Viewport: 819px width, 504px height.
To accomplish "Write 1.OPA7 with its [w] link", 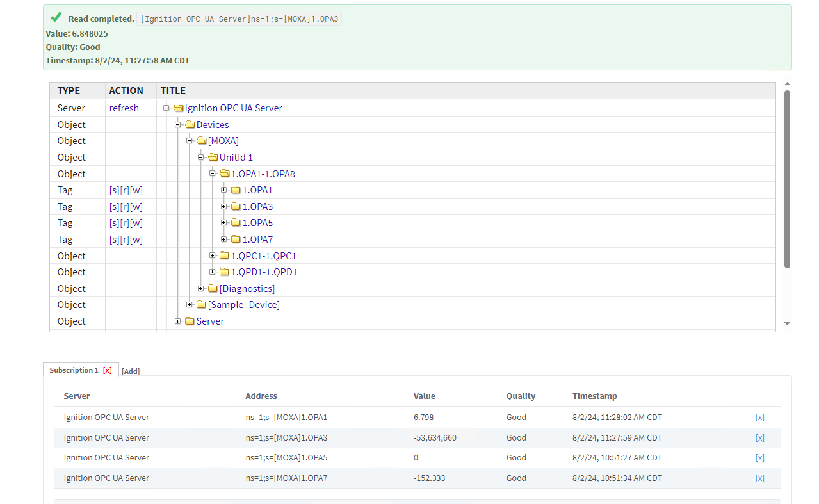I will pos(136,240).
